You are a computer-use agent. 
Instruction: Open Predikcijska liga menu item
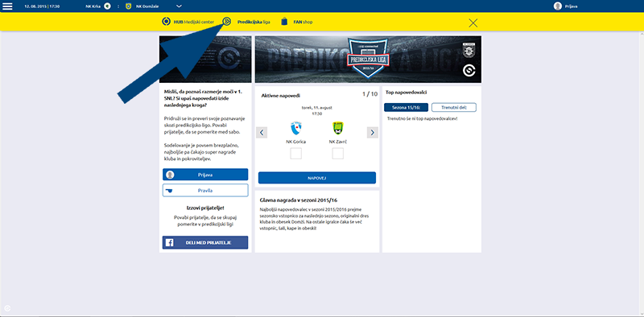(254, 22)
